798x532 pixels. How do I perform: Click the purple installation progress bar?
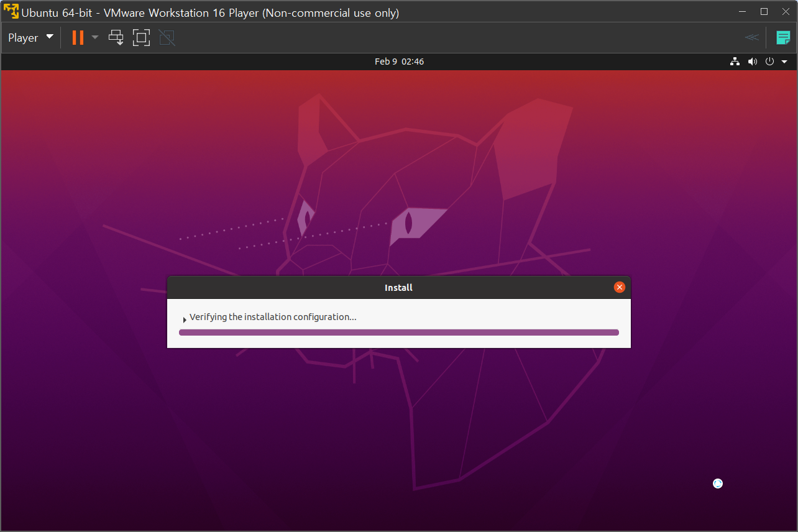[x=399, y=332]
